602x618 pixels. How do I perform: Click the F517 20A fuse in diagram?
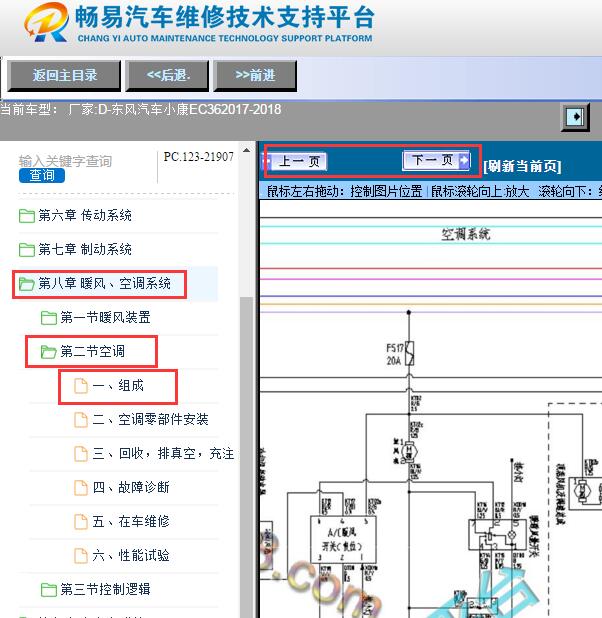(410, 353)
